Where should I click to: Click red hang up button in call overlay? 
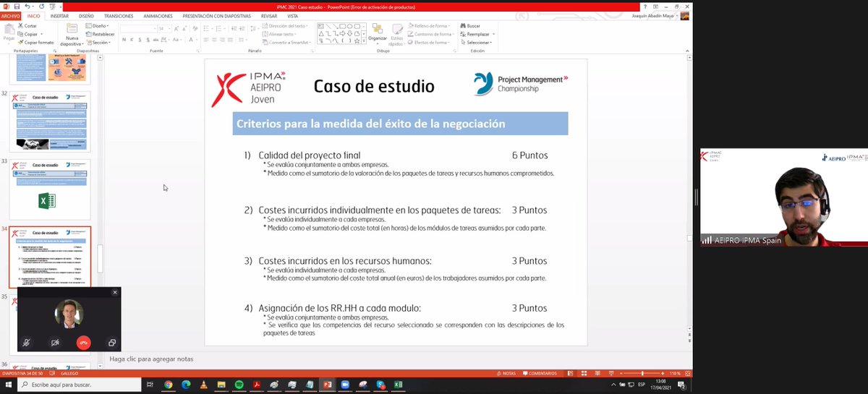tap(83, 343)
